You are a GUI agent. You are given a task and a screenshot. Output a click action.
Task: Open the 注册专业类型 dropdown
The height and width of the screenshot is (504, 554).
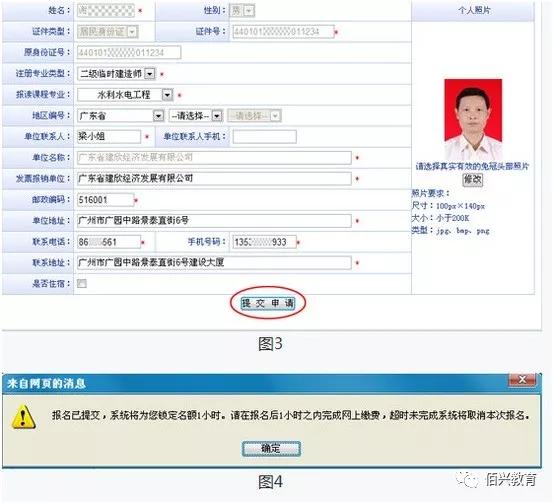tap(150, 74)
